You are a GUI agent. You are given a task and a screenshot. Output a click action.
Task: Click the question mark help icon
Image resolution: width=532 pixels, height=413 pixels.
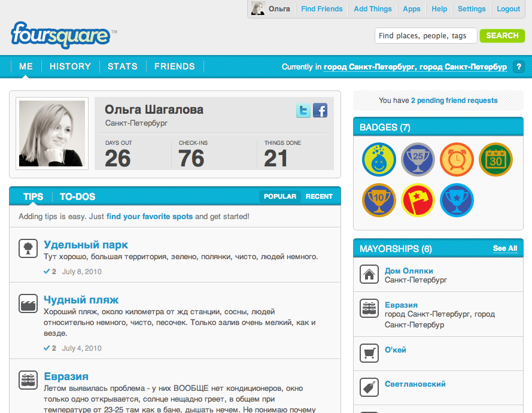click(518, 66)
